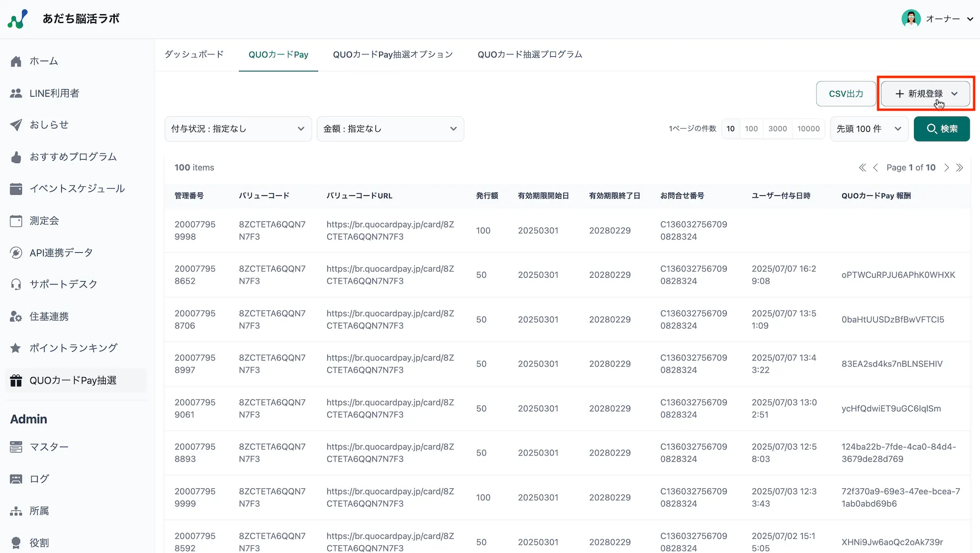The height and width of the screenshot is (553, 980).
Task: Open the 先頭100件 selector dropdown
Action: pyautogui.click(x=869, y=128)
